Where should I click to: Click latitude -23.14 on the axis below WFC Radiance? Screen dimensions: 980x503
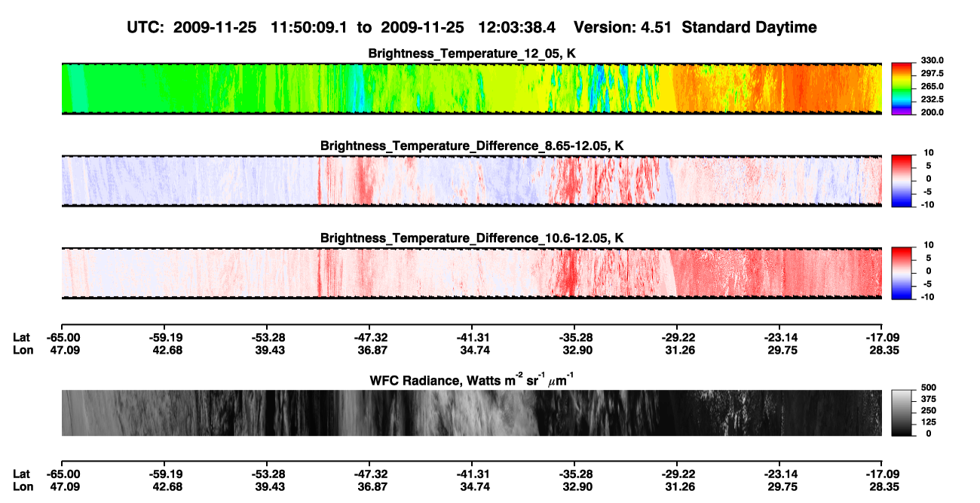779,474
